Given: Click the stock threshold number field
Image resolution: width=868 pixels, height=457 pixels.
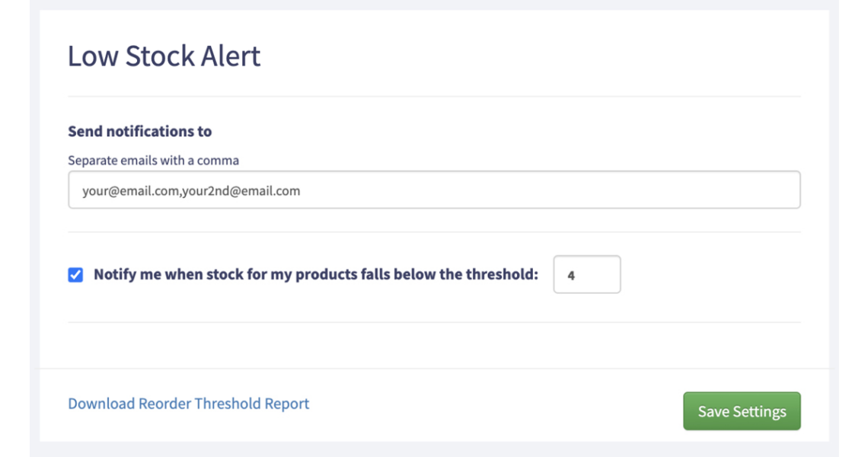Looking at the screenshot, I should point(587,275).
